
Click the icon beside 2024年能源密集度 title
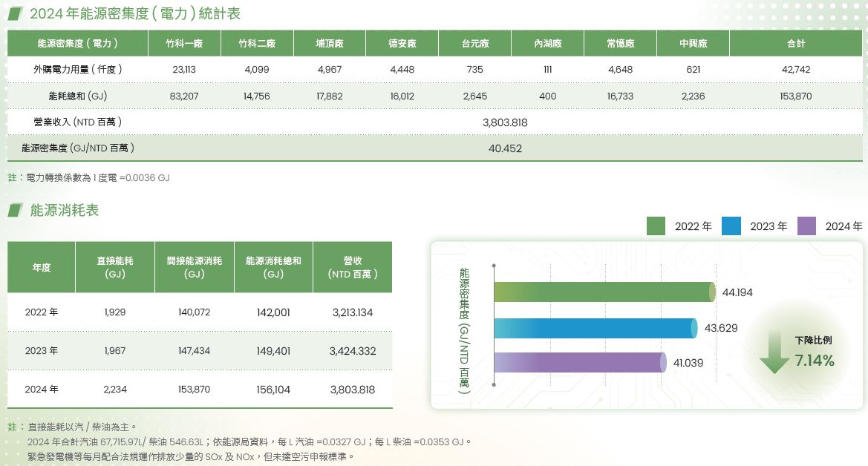pyautogui.click(x=14, y=14)
